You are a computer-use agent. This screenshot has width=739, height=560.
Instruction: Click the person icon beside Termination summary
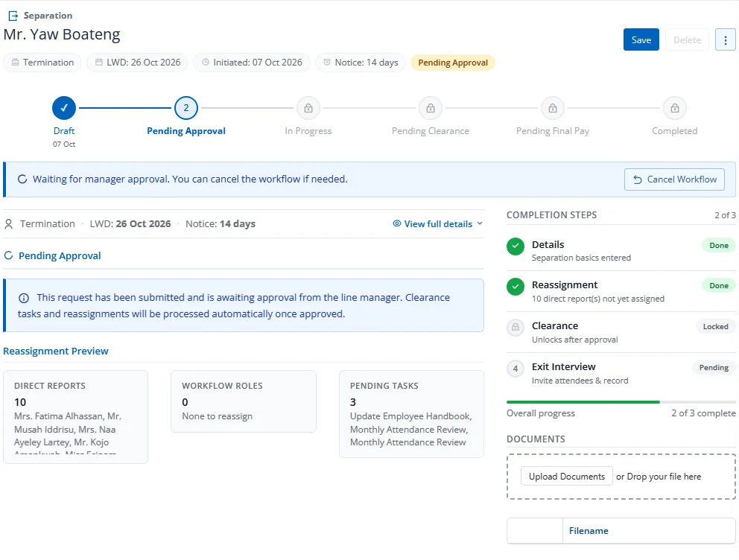click(8, 224)
